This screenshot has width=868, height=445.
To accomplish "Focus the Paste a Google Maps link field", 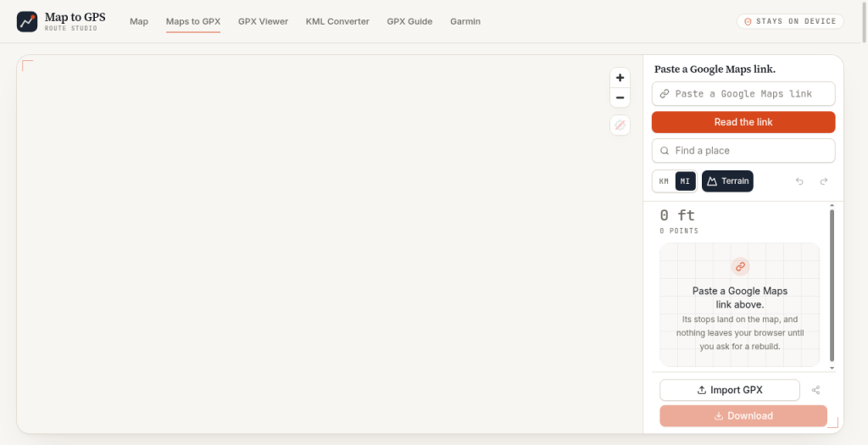I will pyautogui.click(x=743, y=94).
